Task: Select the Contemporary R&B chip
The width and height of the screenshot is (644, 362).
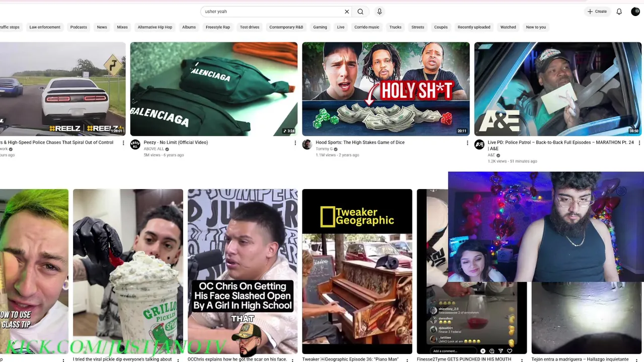Action: coord(286,27)
